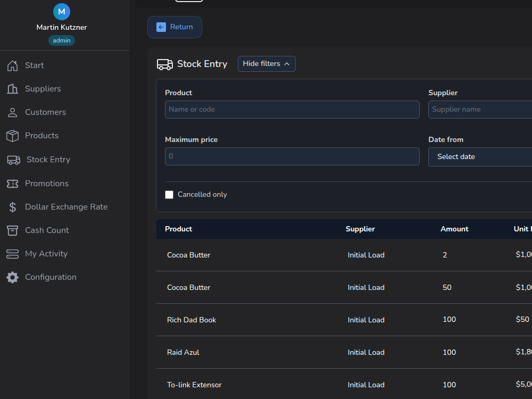Click the Configuration gear icon
The width and height of the screenshot is (532, 399).
13,277
